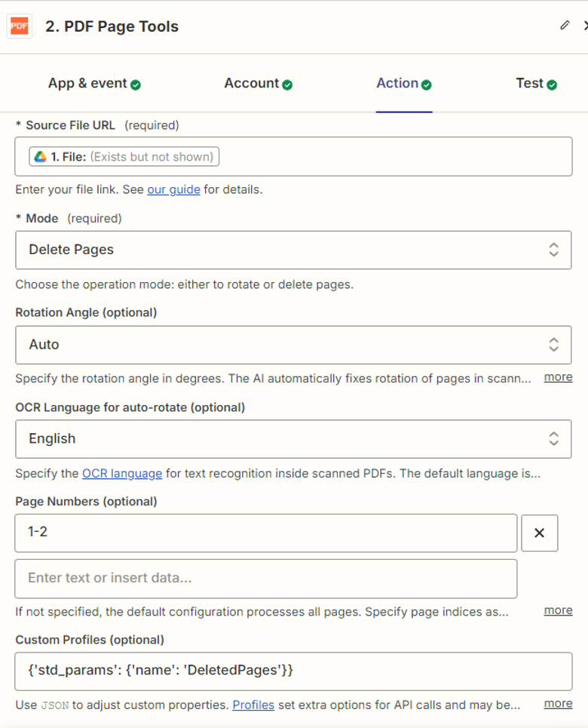Screen dimensions: 588x728
Task: Switch to the Account tab
Action: click(255, 83)
